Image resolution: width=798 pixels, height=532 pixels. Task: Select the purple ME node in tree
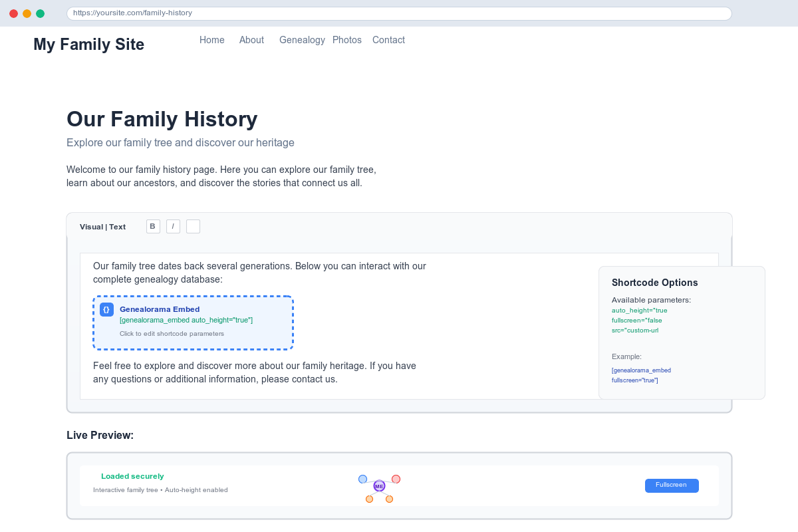(x=379, y=486)
